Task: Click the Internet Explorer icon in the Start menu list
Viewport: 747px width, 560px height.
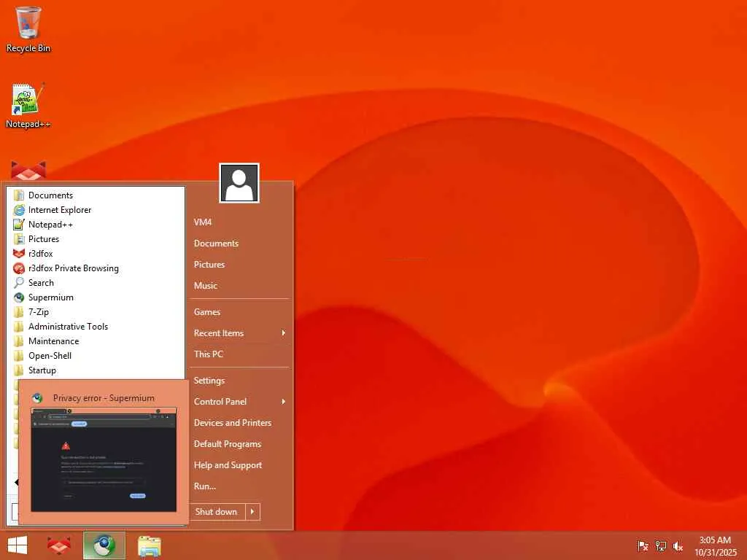Action: pyautogui.click(x=19, y=210)
